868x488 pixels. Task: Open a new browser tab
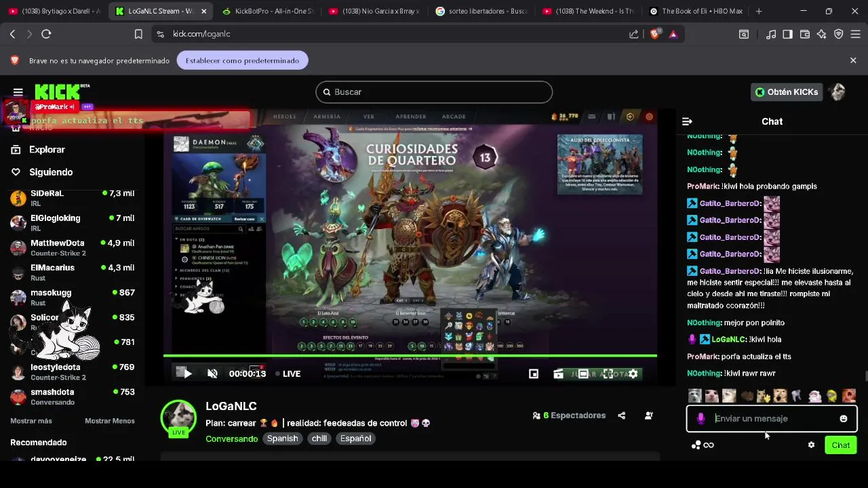click(x=759, y=12)
